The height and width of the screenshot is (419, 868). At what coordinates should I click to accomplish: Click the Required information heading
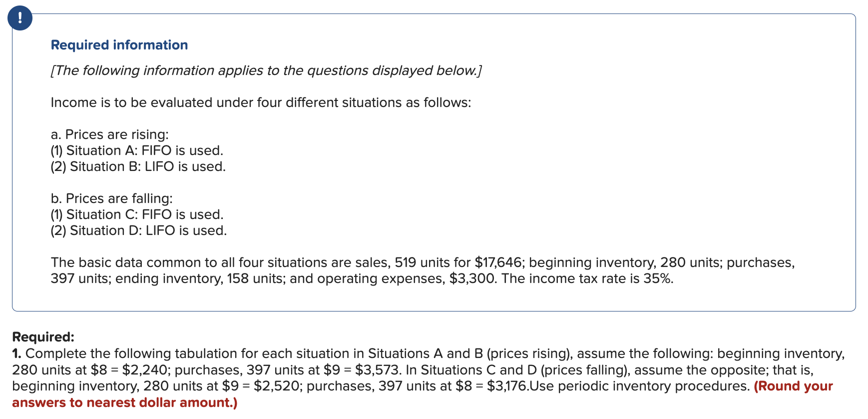(119, 45)
